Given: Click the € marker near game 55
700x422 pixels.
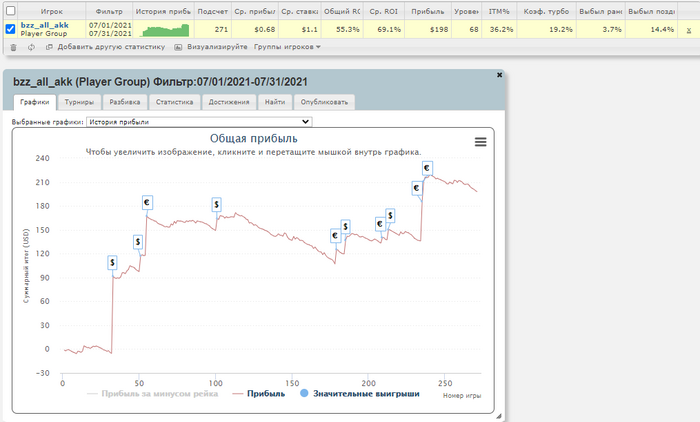Looking at the screenshot, I should click(147, 202).
